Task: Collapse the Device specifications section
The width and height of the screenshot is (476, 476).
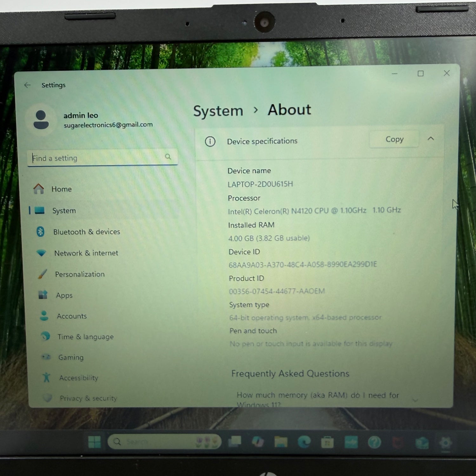Action: coord(431,139)
